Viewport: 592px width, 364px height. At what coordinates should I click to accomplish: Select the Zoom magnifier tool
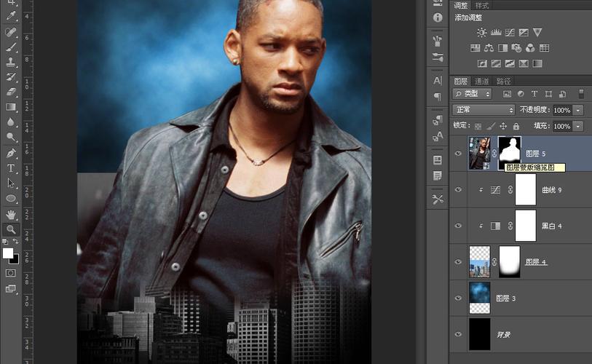point(12,229)
